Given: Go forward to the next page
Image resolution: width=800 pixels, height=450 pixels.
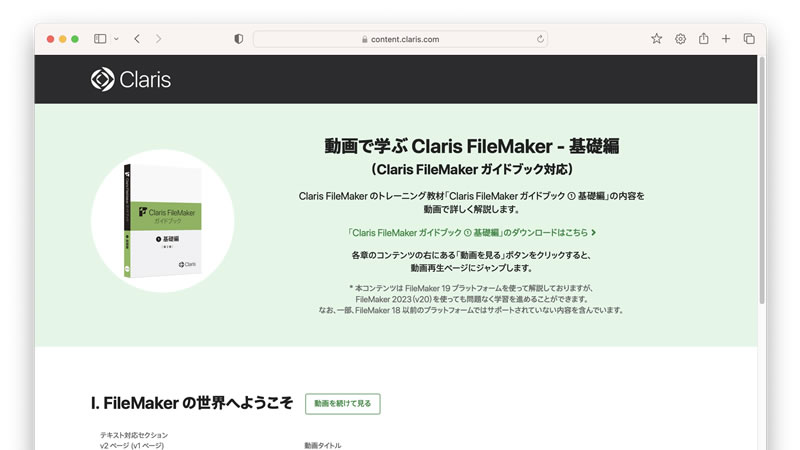Looking at the screenshot, I should 158,39.
